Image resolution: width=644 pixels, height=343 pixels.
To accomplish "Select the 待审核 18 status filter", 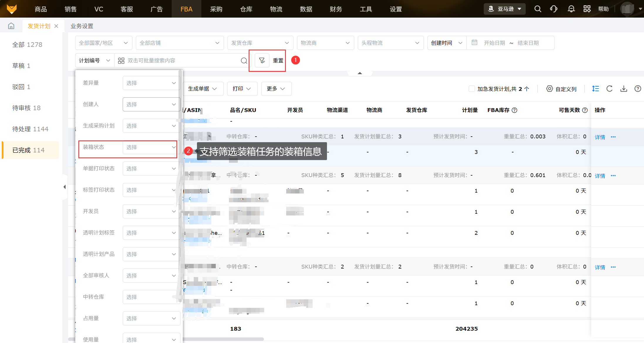I will 26,108.
